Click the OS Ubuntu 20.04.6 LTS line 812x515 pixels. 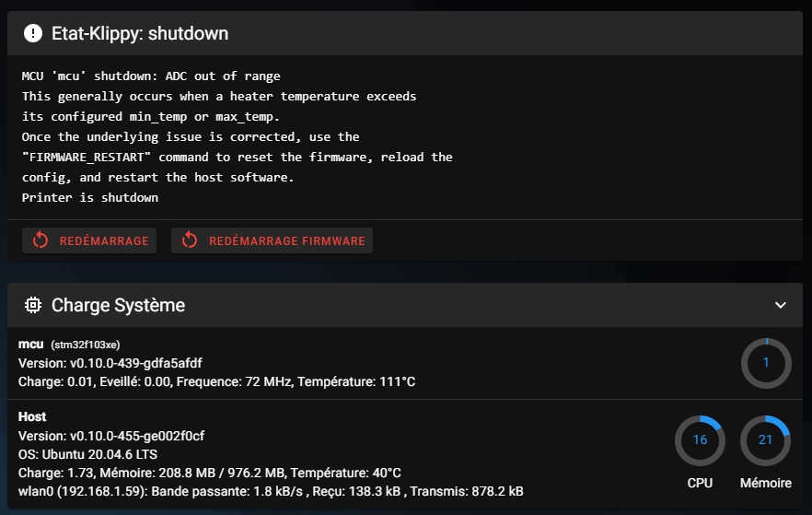(86, 453)
